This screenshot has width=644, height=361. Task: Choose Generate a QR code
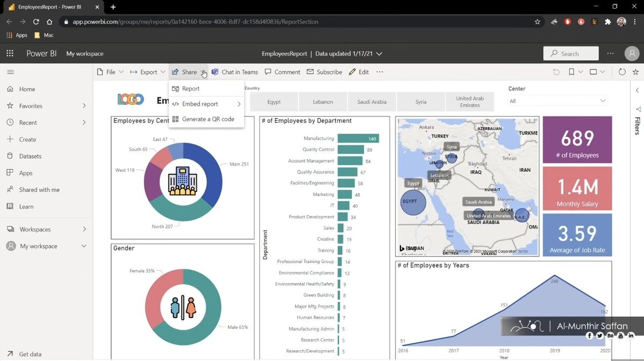tap(206, 119)
